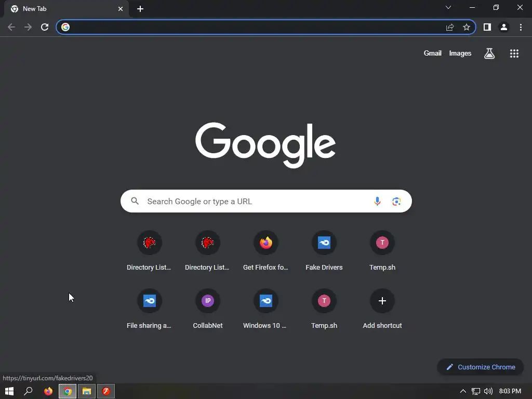Viewport: 532px width, 399px height.
Task: Open the Temp.sh shortcut beside Add shortcut
Action: (x=324, y=309)
